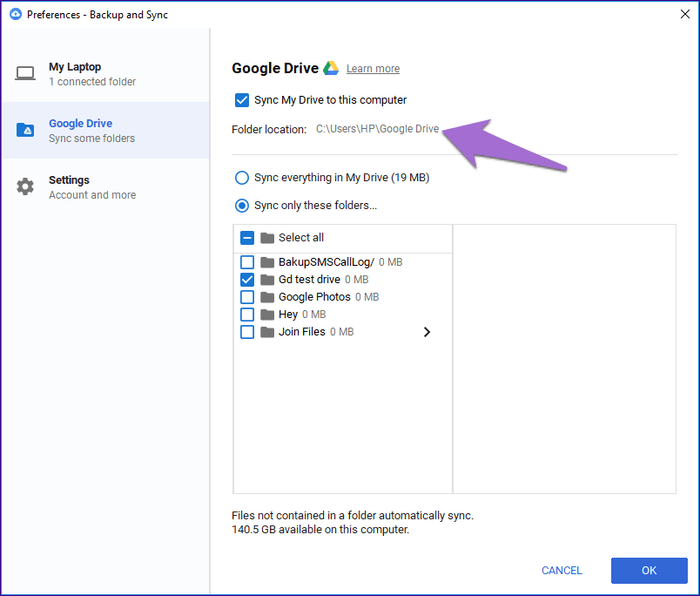Expand the Join Files folder chevron
This screenshot has height=596, width=700.
coord(427,332)
